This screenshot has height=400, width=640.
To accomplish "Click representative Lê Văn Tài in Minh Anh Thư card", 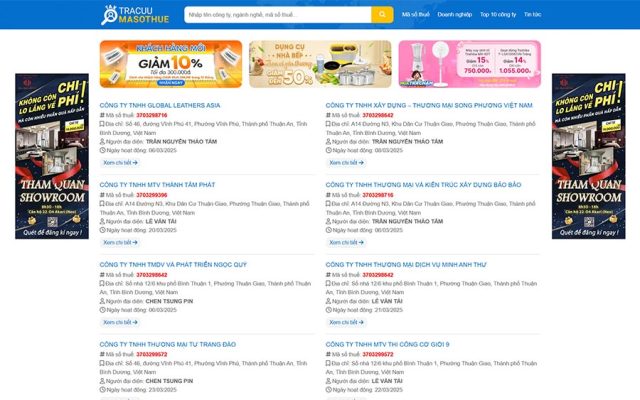I will tap(387, 301).
